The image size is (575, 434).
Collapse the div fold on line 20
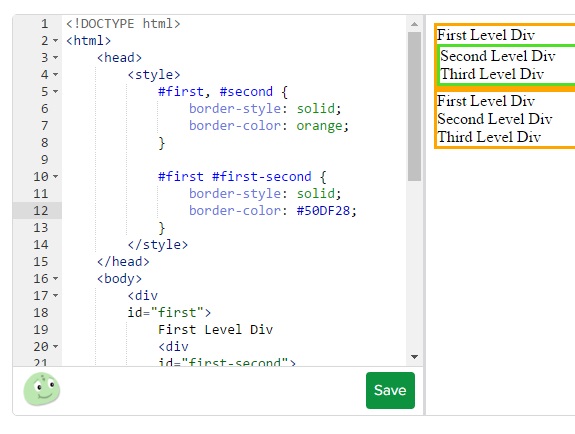55,346
